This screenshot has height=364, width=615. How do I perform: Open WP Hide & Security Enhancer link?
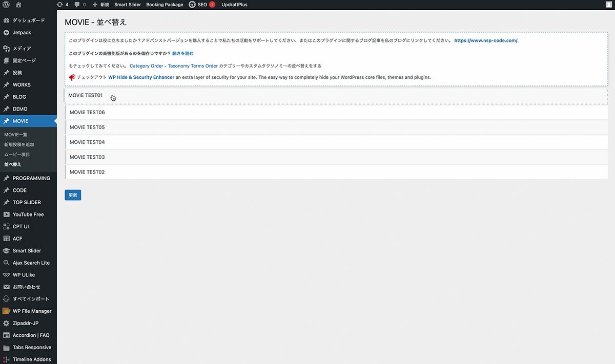click(x=141, y=77)
